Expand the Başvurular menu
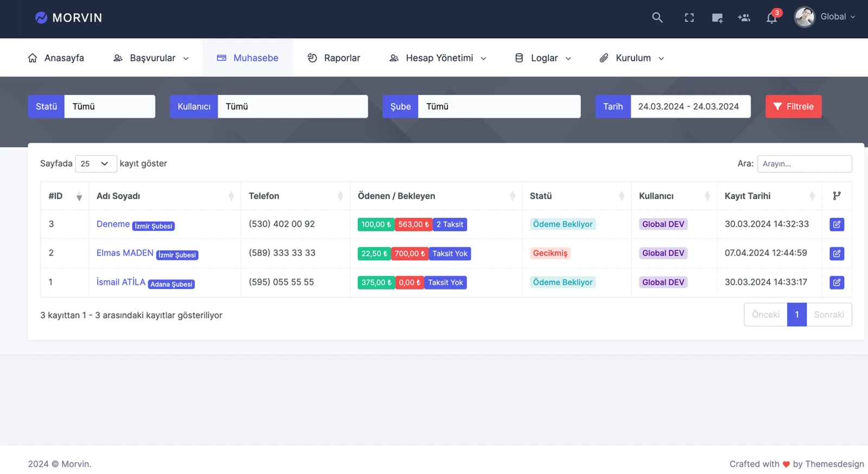This screenshot has width=868, height=474. 151,58
